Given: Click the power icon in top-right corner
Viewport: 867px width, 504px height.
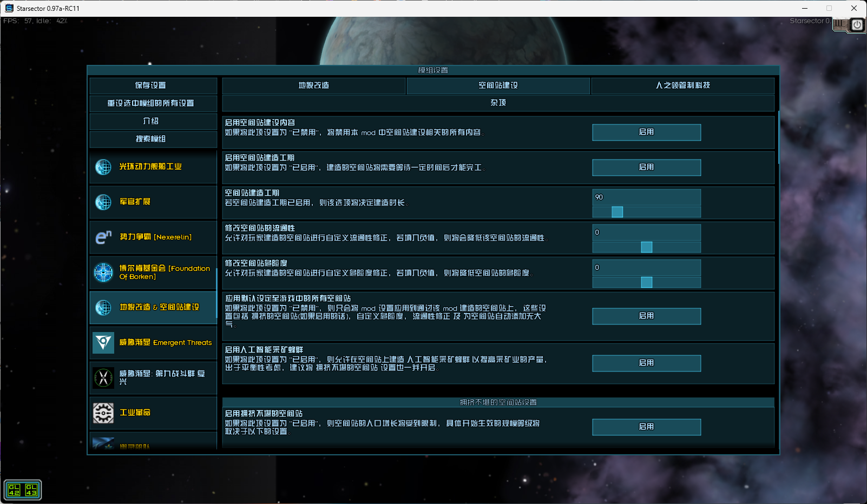Looking at the screenshot, I should 857,25.
